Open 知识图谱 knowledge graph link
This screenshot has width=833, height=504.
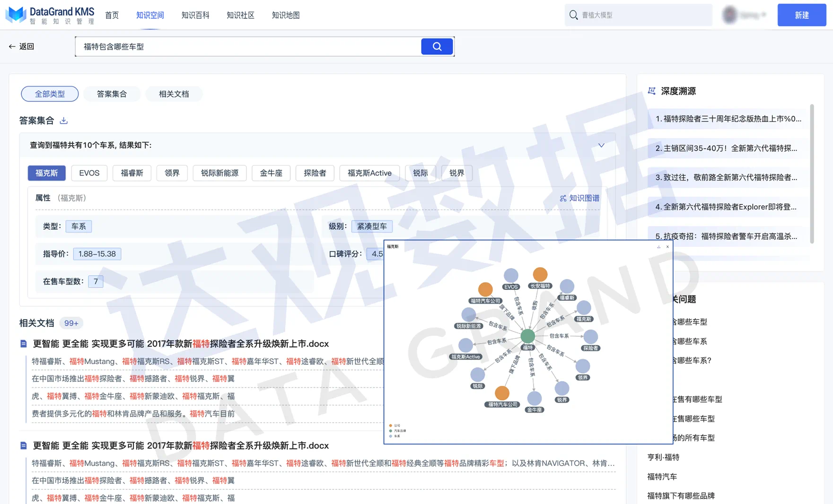pyautogui.click(x=579, y=198)
